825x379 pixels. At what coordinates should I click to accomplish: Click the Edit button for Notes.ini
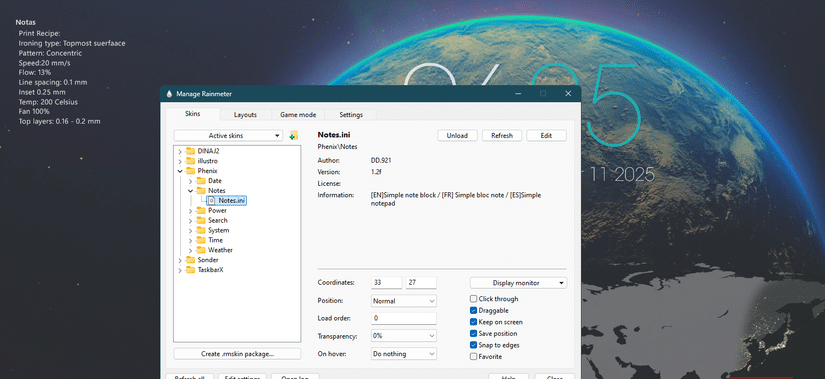pyautogui.click(x=546, y=135)
